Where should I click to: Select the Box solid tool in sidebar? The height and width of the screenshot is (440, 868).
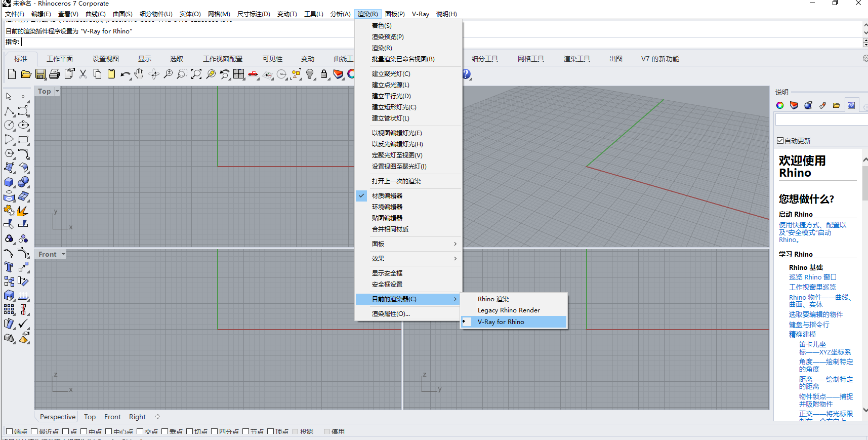coord(9,182)
